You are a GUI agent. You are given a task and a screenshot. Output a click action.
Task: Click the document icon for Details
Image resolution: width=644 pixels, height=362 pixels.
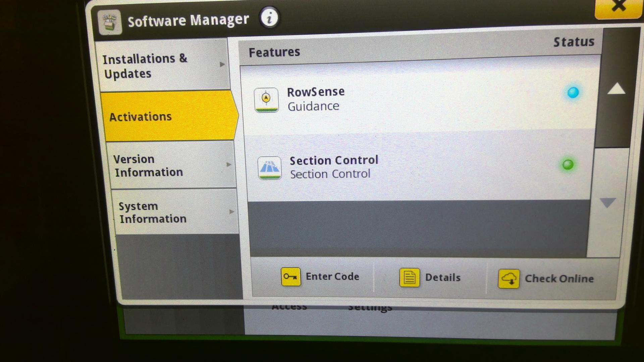(409, 278)
